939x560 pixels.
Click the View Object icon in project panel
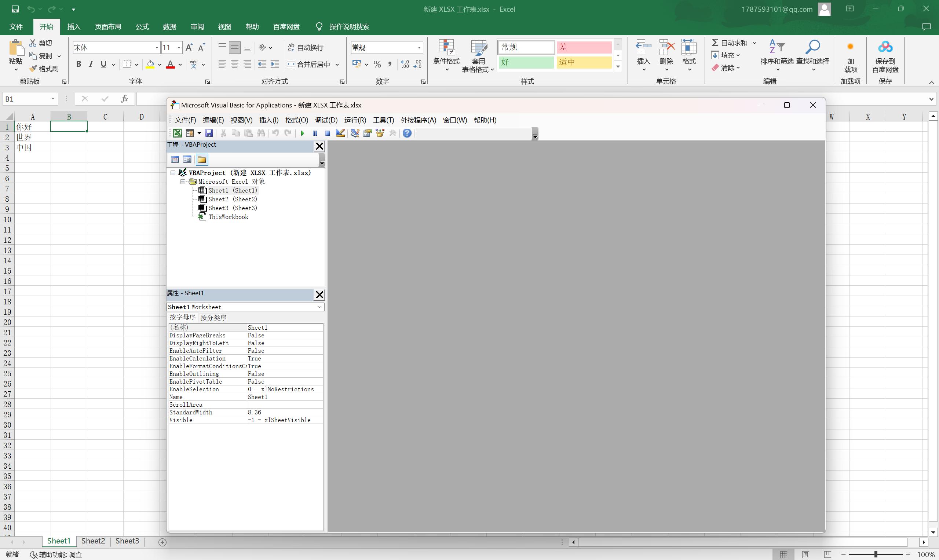187,160
